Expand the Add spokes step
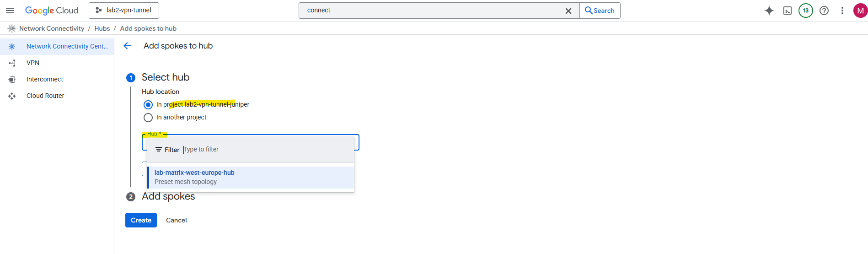The height and width of the screenshot is (254, 868). pyautogui.click(x=168, y=196)
